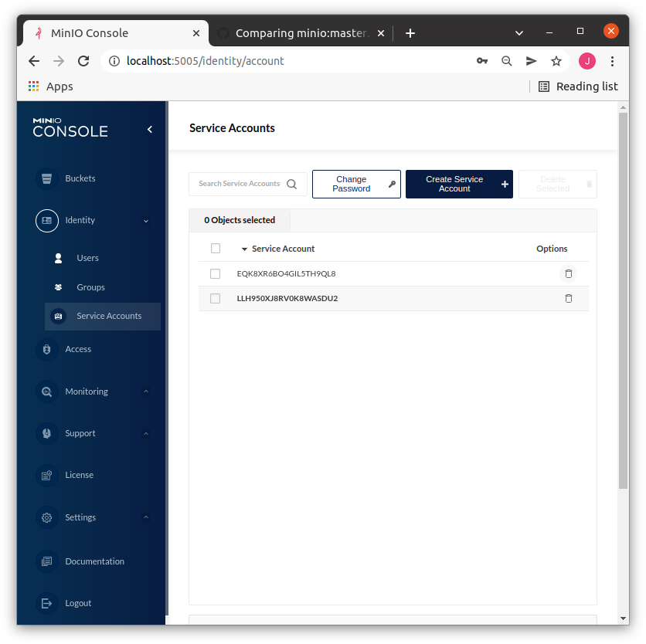The height and width of the screenshot is (644, 646).
Task: Click the Support icon in sidebar
Action: pos(46,433)
